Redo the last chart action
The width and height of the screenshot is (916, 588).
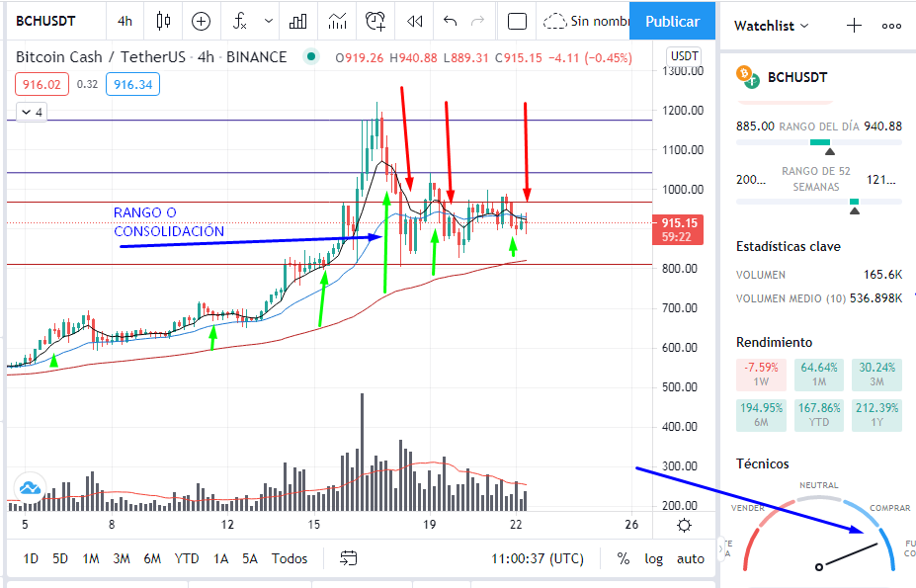(478, 22)
